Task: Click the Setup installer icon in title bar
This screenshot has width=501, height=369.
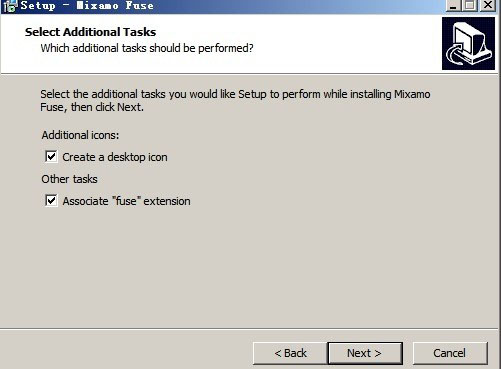Action: pyautogui.click(x=9, y=6)
